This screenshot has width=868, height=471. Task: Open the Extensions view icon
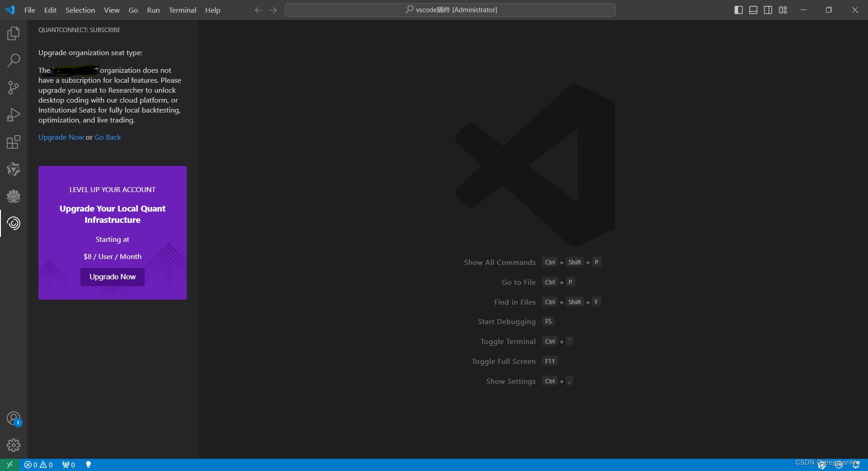click(x=14, y=142)
